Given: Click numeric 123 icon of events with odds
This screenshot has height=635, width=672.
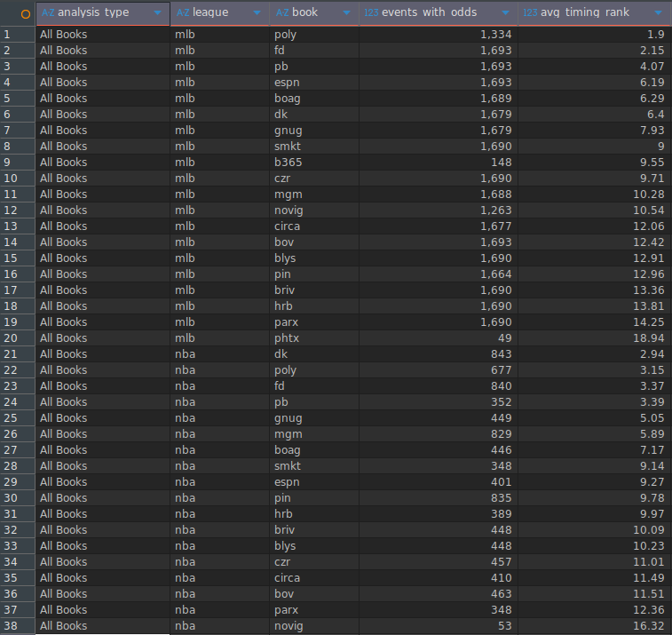Looking at the screenshot, I should click(x=371, y=13).
